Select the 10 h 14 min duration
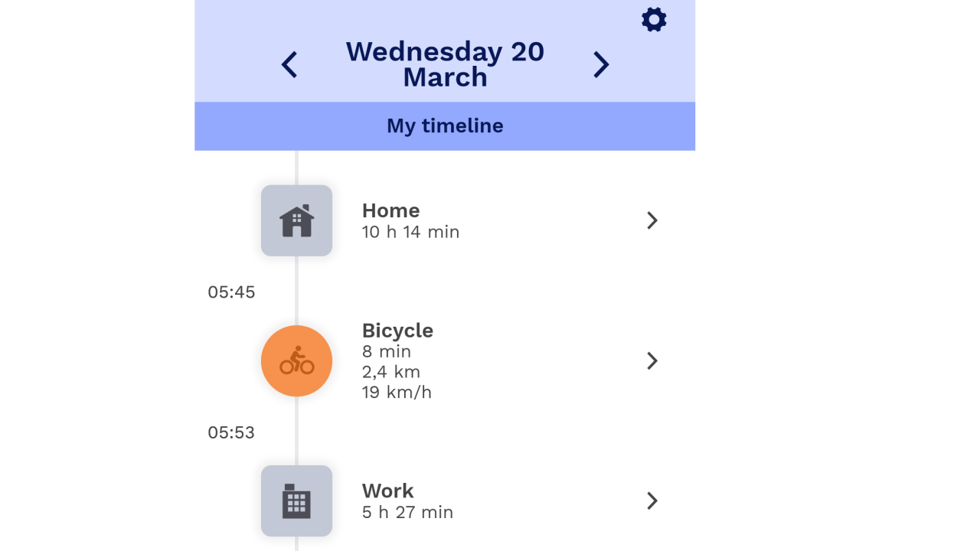This screenshot has width=980, height=551. click(x=410, y=232)
